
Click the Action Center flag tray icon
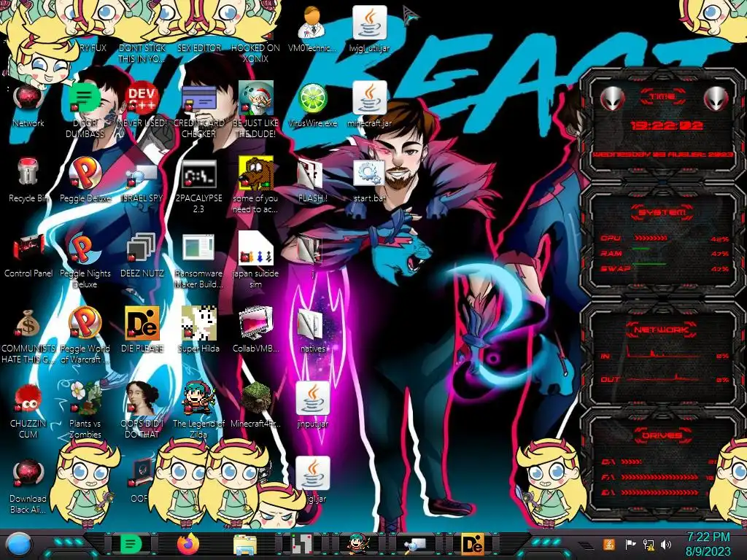pos(630,544)
